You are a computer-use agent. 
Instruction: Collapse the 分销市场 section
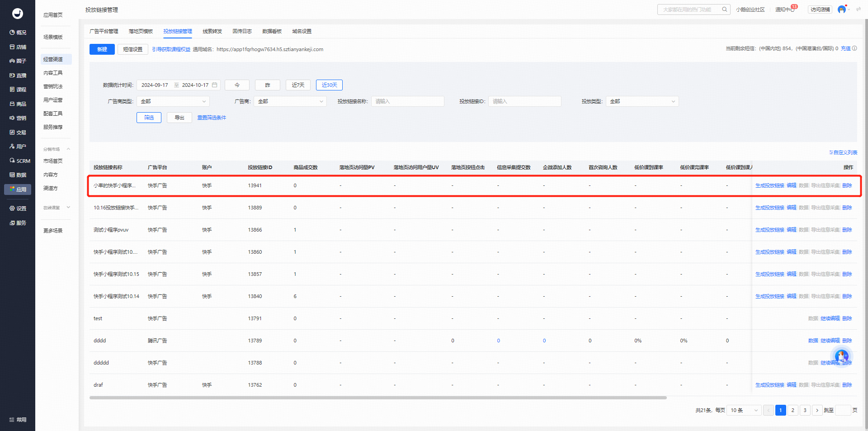pos(68,149)
